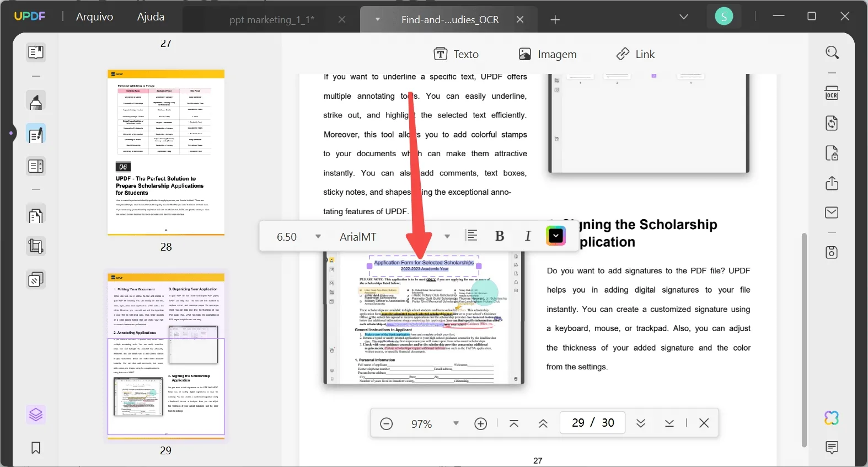Close the ppt marketing_1_1* tab
868x467 pixels.
pyautogui.click(x=342, y=20)
